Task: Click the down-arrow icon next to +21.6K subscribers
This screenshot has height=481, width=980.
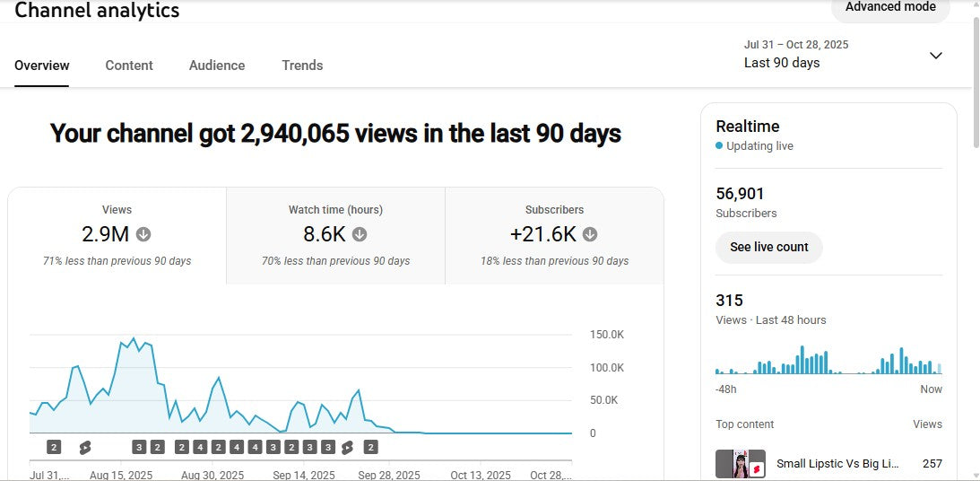Action: tap(590, 234)
